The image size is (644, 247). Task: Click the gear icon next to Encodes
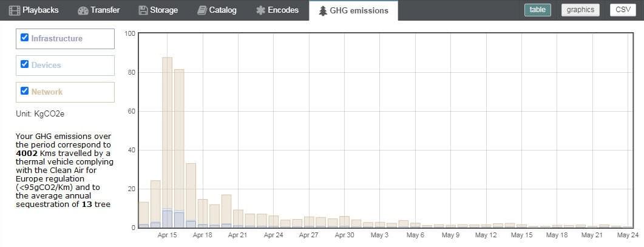pyautogui.click(x=260, y=10)
